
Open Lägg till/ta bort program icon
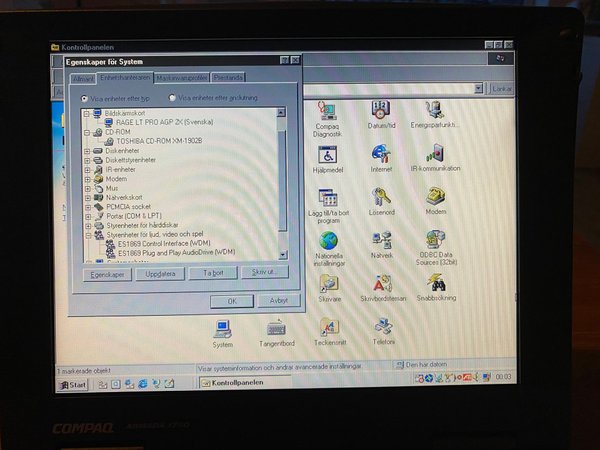[328, 206]
